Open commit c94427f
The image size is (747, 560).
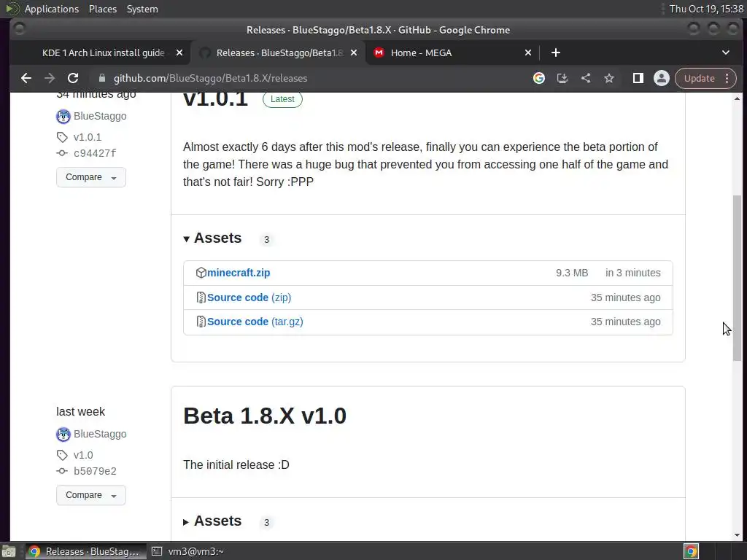[x=95, y=153]
